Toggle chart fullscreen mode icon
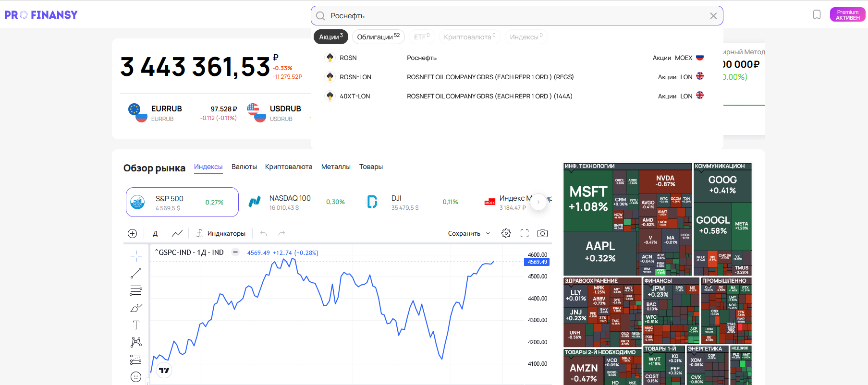Screen dimensions: 868x385 pos(525,233)
